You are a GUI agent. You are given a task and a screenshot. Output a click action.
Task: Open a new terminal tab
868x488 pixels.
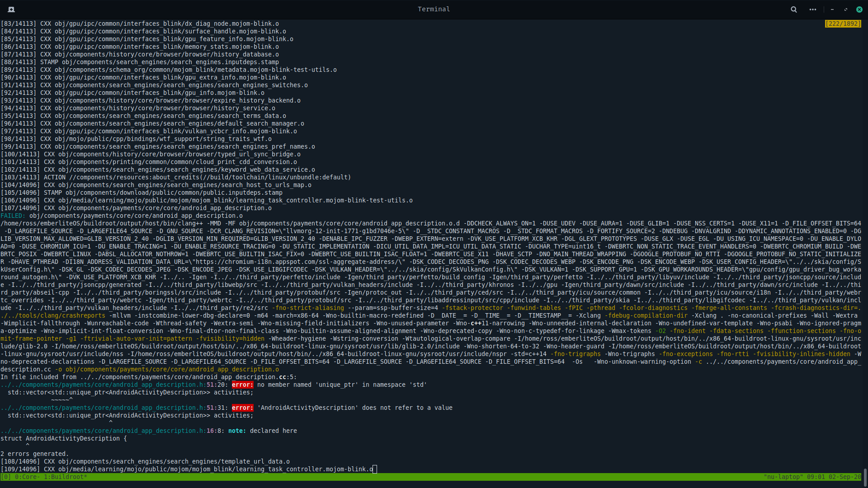(x=11, y=9)
